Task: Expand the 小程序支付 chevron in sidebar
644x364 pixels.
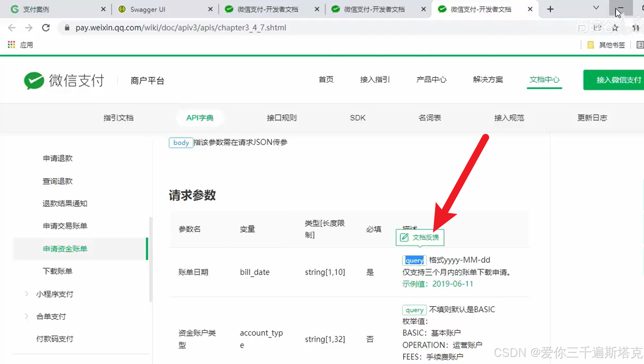Action: tap(27, 294)
